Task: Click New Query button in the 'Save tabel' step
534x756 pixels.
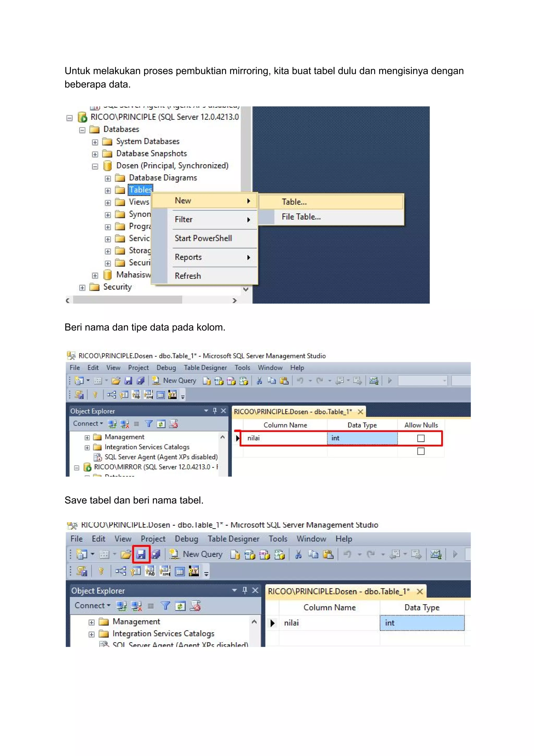Action: click(x=196, y=555)
